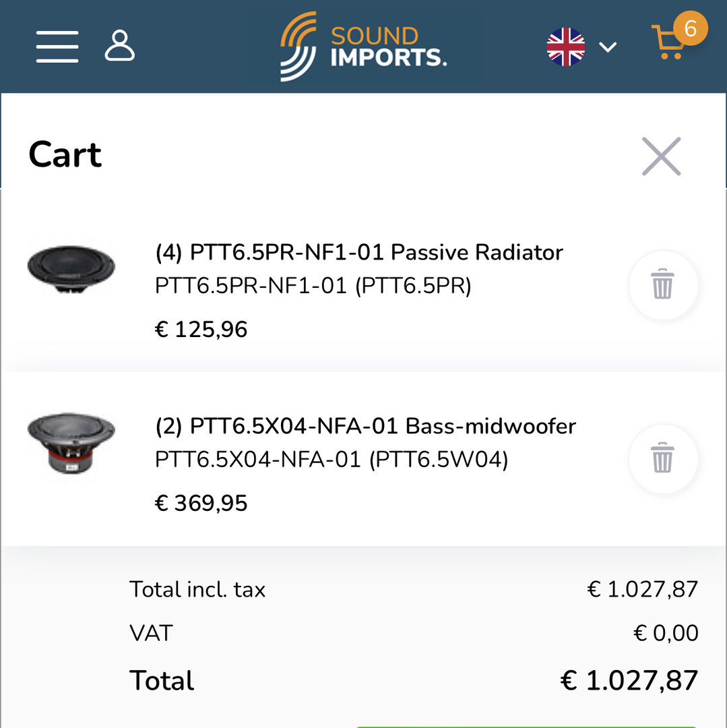Open the hamburger navigation menu
The image size is (727, 728).
(57, 46)
